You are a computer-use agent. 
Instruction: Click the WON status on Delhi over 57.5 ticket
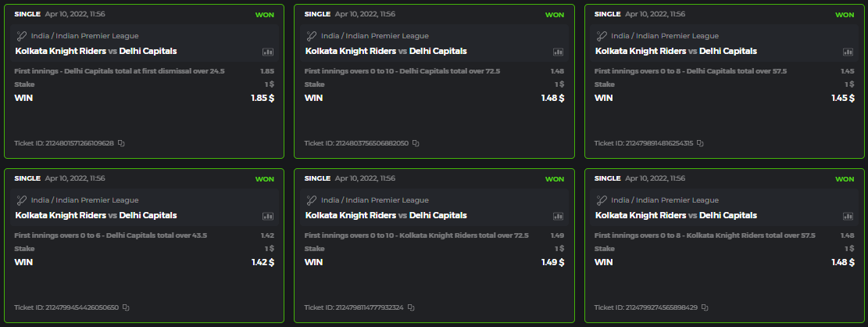pyautogui.click(x=845, y=15)
